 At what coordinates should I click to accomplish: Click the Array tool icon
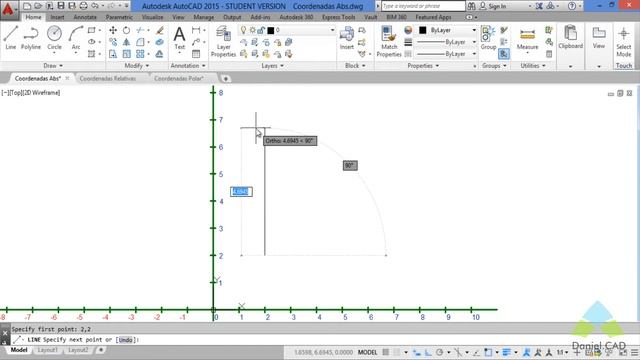[140, 54]
